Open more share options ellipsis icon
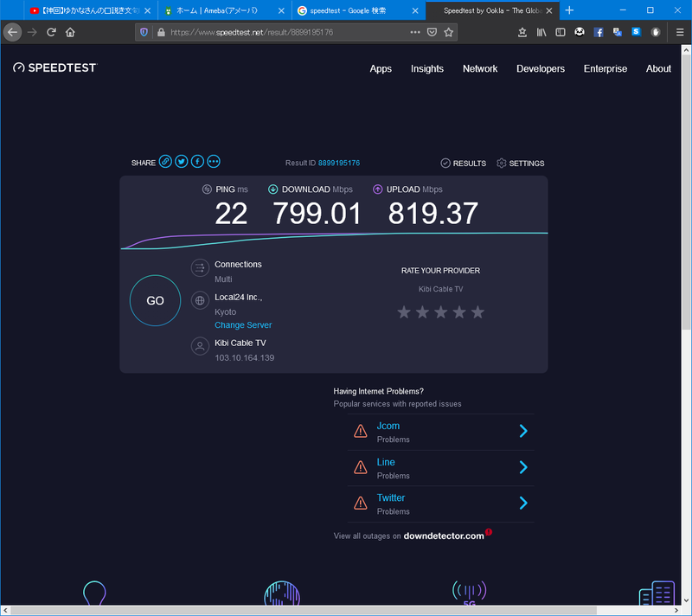Image resolution: width=692 pixels, height=616 pixels. (x=214, y=162)
